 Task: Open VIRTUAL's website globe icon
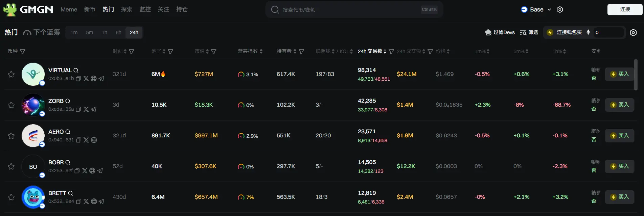click(x=94, y=79)
